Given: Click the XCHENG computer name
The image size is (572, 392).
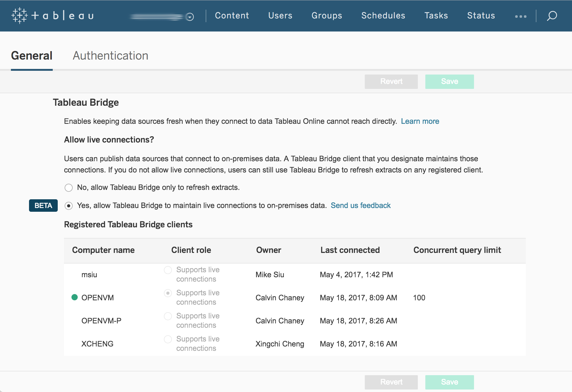Looking at the screenshot, I should (x=97, y=344).
